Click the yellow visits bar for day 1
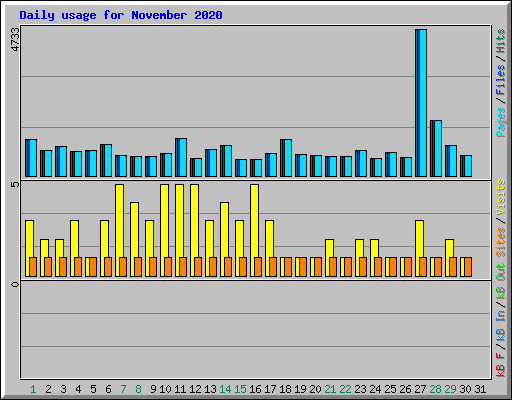Image resolution: width=512 pixels, height=400 pixels. pyautogui.click(x=29, y=238)
